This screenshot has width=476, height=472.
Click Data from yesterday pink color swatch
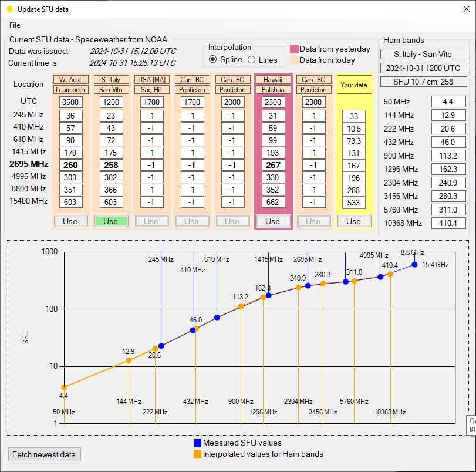(x=294, y=49)
